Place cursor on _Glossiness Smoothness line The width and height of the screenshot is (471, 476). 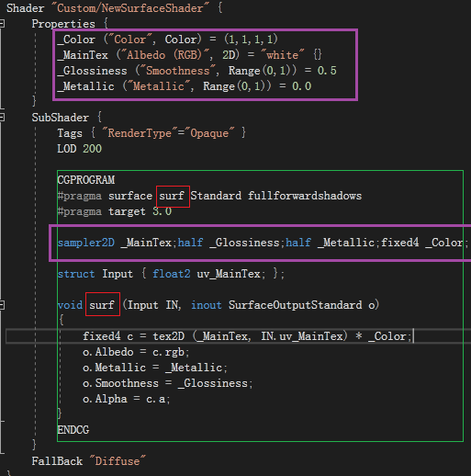click(196, 71)
